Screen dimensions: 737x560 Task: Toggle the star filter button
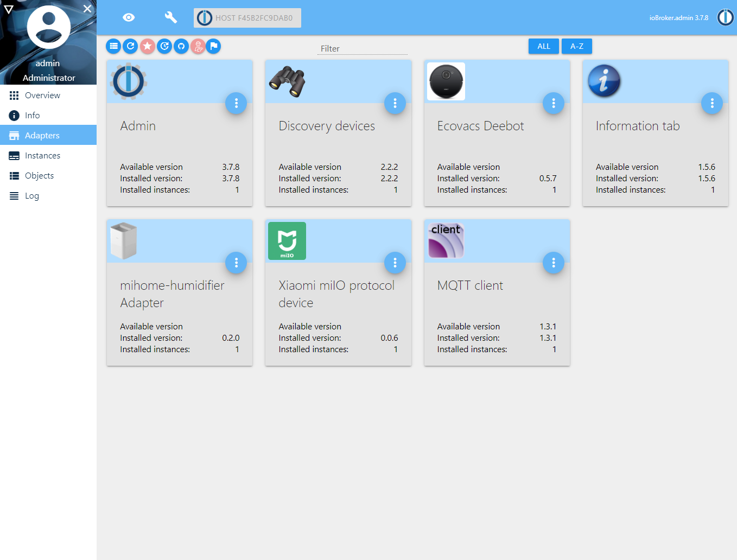[148, 46]
